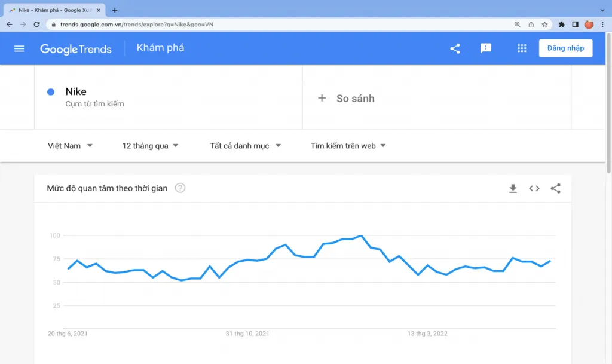Expand the Việt Nam region dropdown
The image size is (612, 364).
(x=71, y=145)
